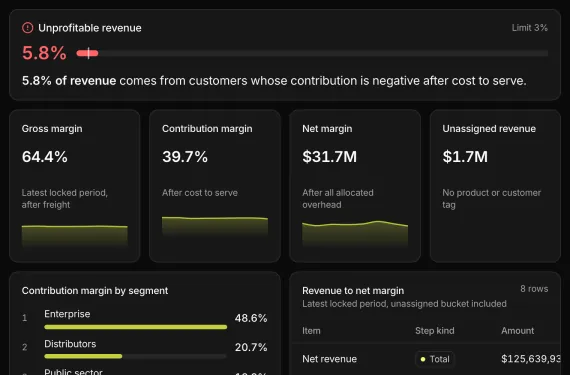Click the Net revenue amount cell
570x375 pixels.
[531, 359]
